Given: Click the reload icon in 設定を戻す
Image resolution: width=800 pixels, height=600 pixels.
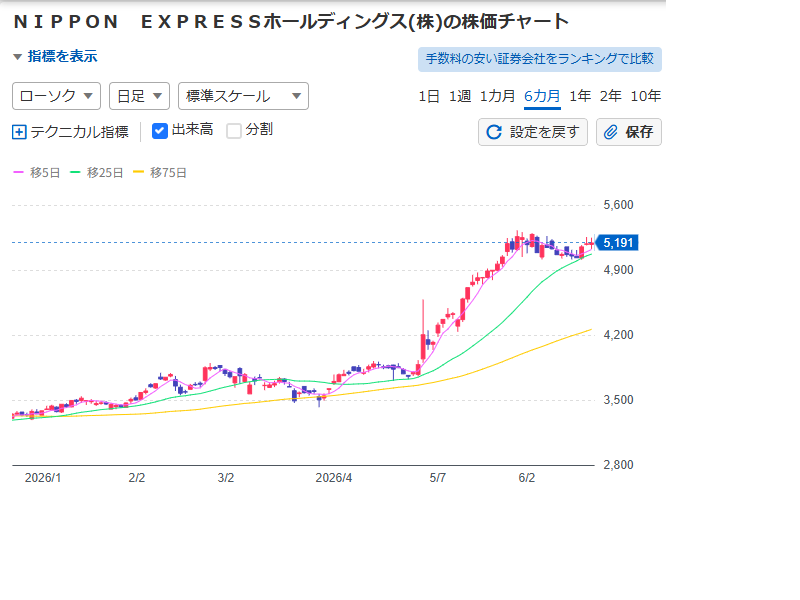Looking at the screenshot, I should [493, 132].
